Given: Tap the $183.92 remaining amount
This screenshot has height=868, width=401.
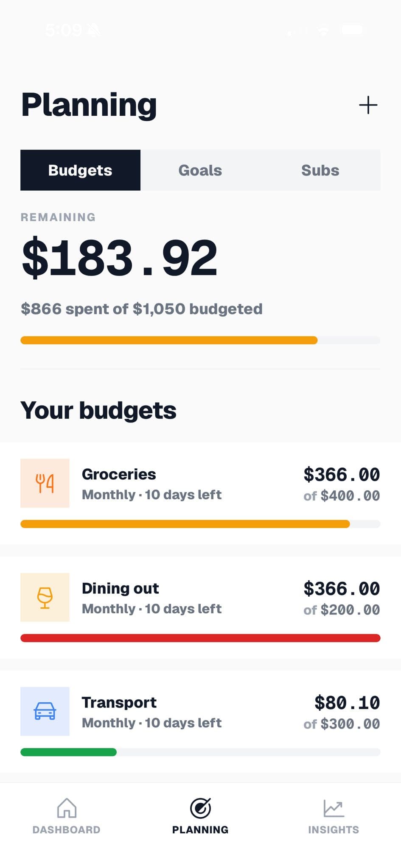Looking at the screenshot, I should coord(120,257).
